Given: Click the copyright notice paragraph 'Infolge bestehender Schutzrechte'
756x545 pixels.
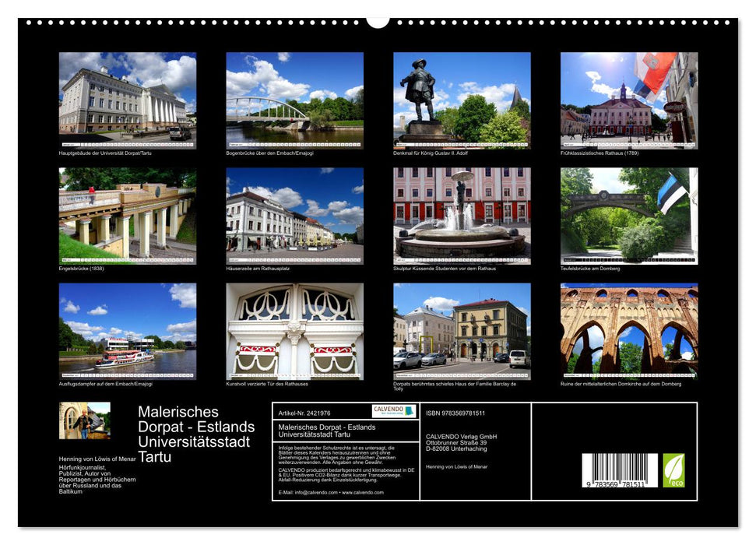Looking at the screenshot, I should [x=337, y=455].
